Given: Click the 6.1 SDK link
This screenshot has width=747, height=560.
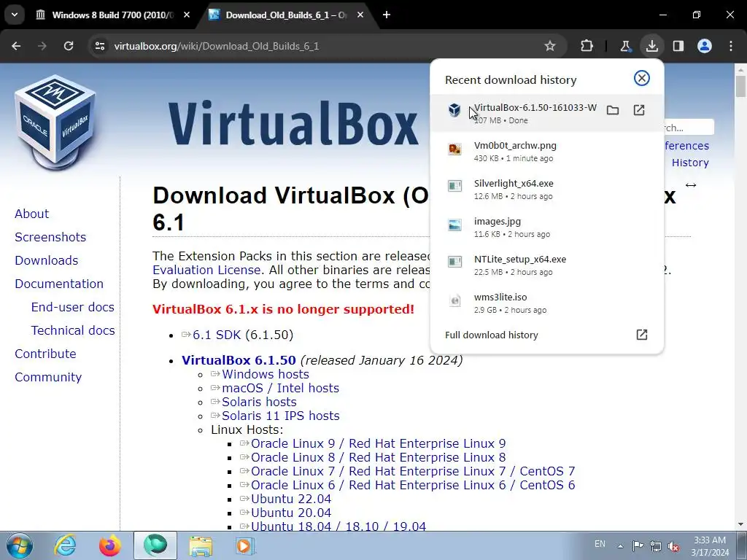Looking at the screenshot, I should [x=216, y=335].
